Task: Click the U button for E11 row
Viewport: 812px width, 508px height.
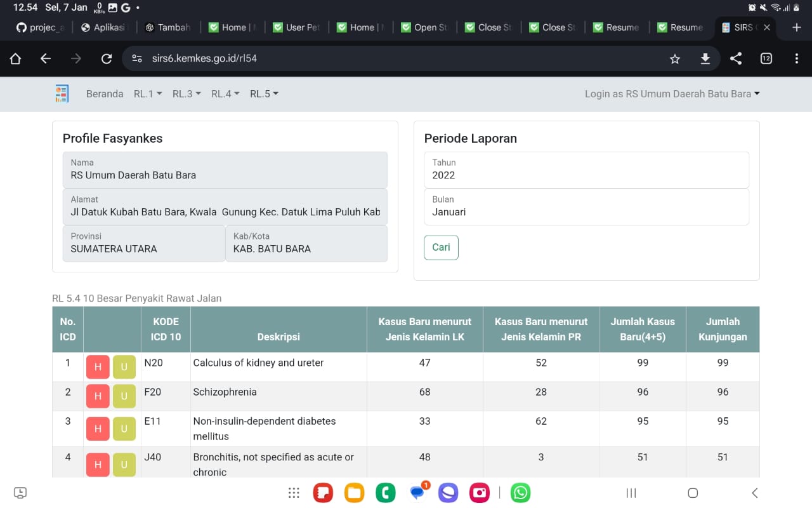Action: coord(124,429)
